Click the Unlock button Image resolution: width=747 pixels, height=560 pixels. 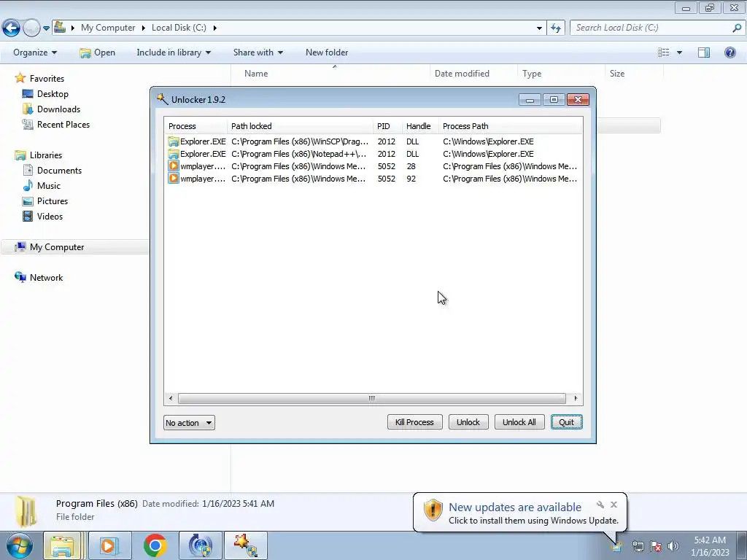click(468, 422)
